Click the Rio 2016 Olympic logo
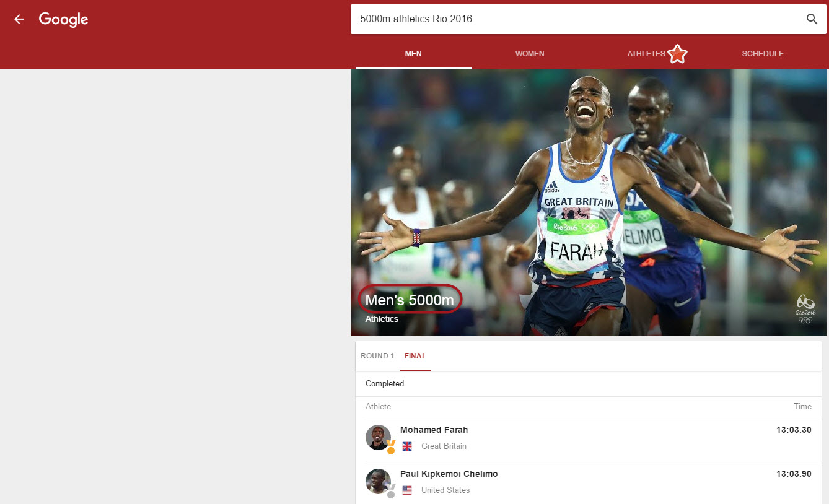The image size is (829, 504). pos(805,308)
